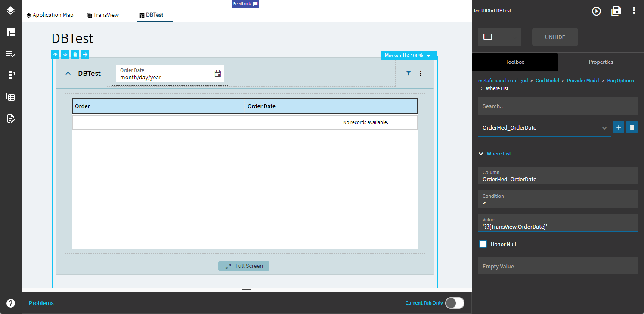Open the layers icon in left sidebar
Viewport: 644px width, 314px height.
[11, 11]
